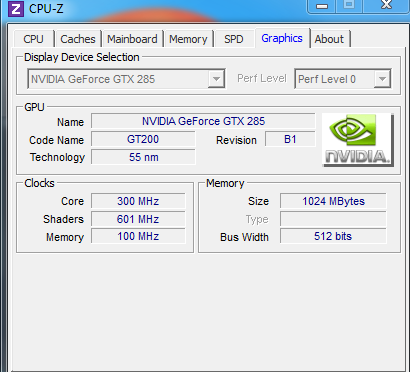Open the SPD tab
This screenshot has height=372, width=410.
pos(234,39)
